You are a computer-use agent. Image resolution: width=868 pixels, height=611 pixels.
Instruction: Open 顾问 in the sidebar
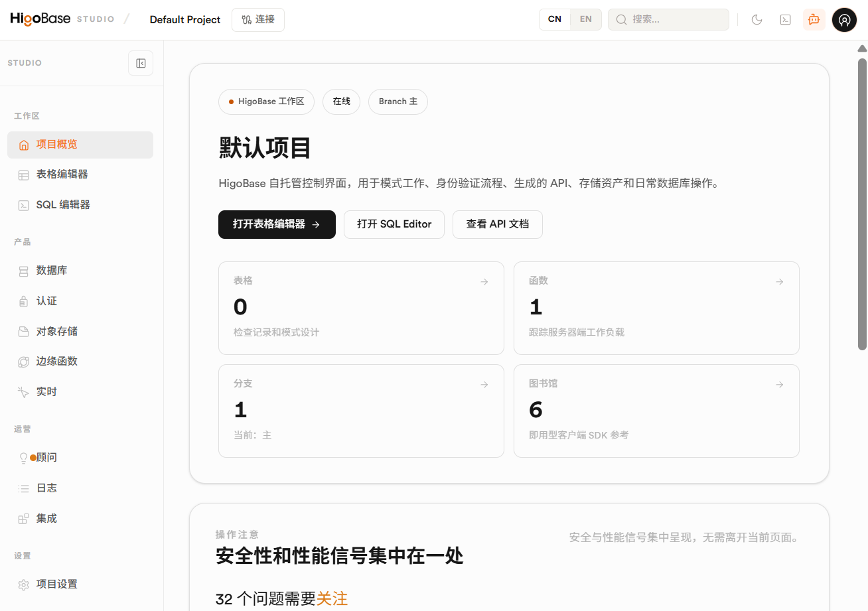click(80, 458)
